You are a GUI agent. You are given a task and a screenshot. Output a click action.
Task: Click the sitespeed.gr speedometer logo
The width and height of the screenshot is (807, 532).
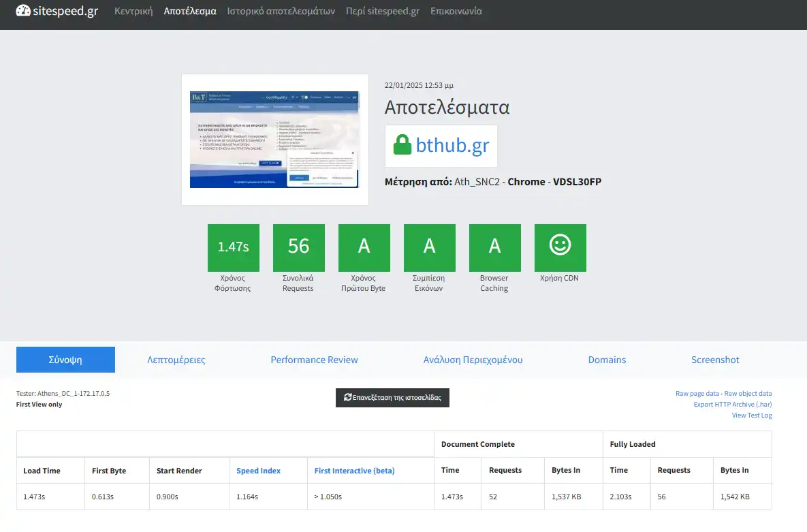(23, 11)
